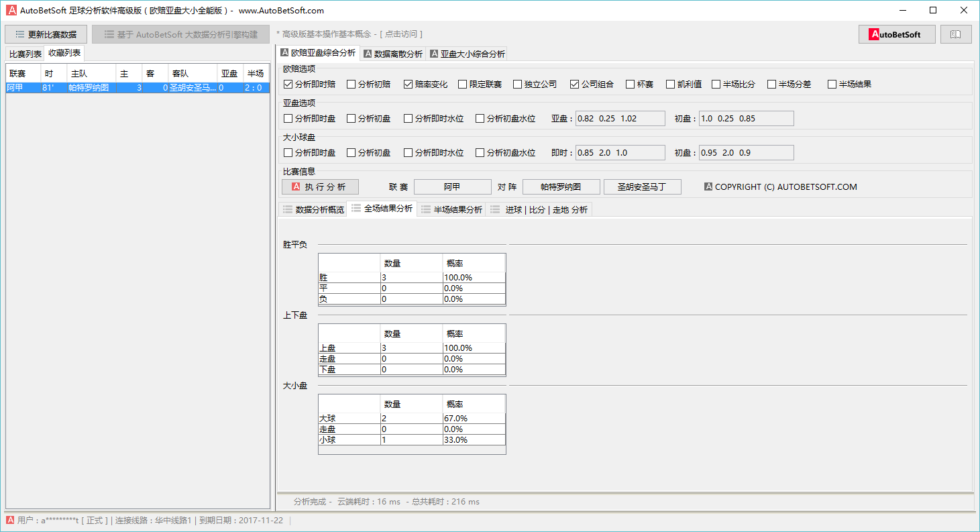Click the app logo icon in title bar

(x=11, y=10)
